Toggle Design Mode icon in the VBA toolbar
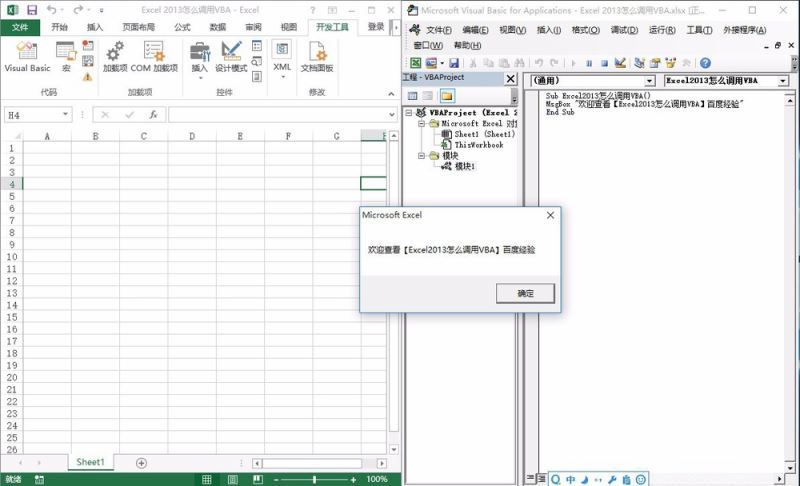800x486 pixels. [x=620, y=63]
